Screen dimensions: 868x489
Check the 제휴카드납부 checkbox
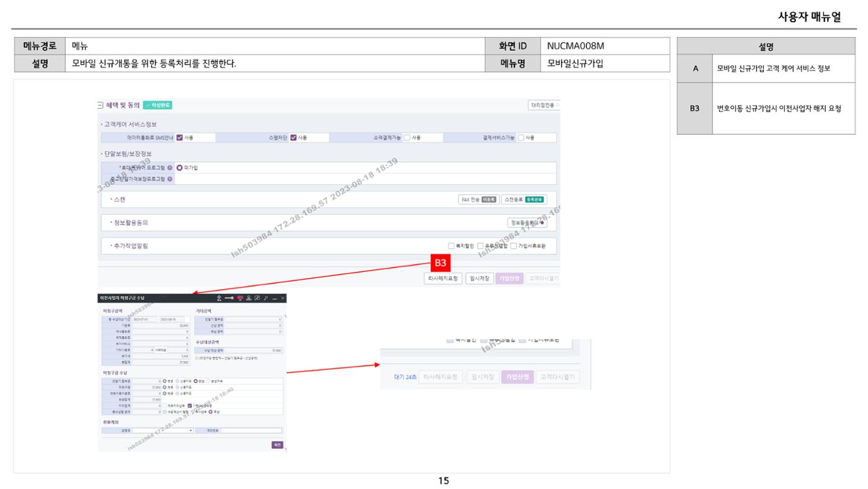[x=164, y=405]
